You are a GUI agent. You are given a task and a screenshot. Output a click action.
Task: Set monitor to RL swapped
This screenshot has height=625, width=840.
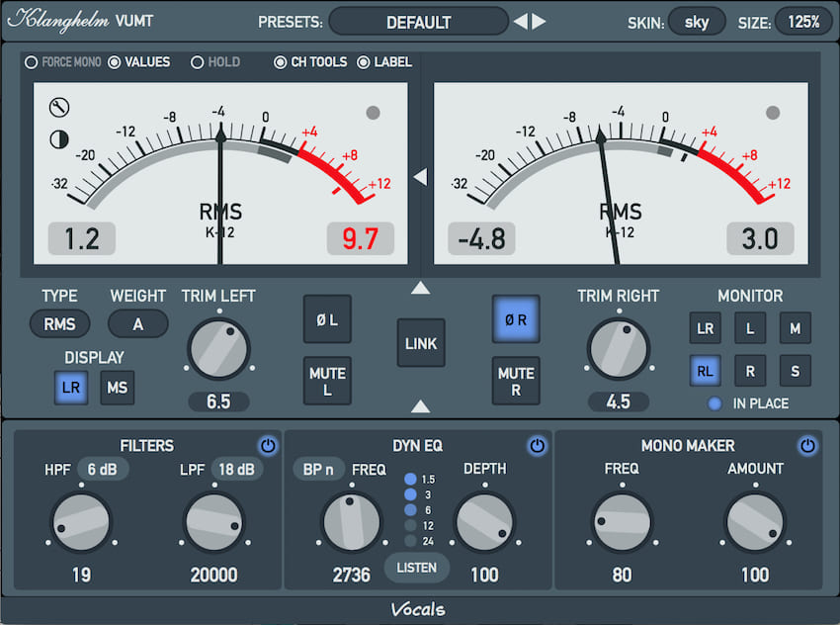coord(705,371)
